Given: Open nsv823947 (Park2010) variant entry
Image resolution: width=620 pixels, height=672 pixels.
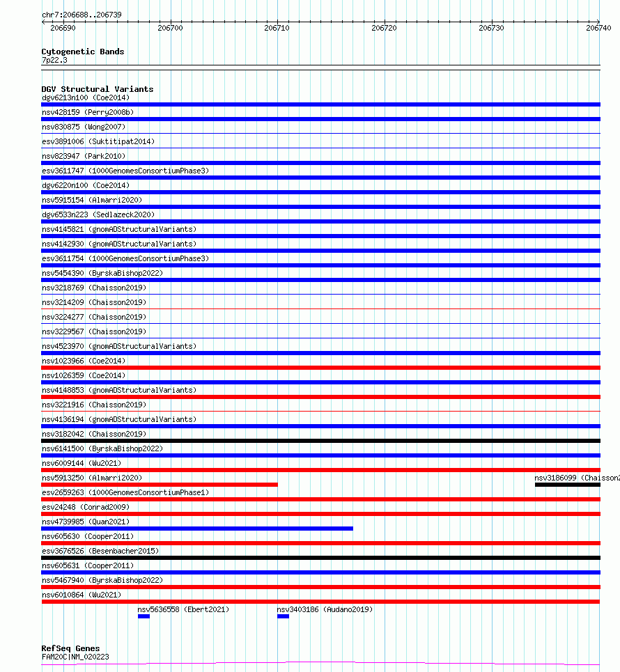Looking at the screenshot, I should pyautogui.click(x=84, y=156).
